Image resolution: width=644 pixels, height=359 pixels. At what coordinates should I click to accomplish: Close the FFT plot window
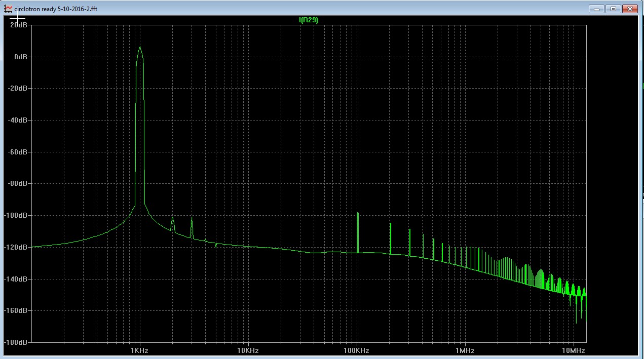click(629, 9)
